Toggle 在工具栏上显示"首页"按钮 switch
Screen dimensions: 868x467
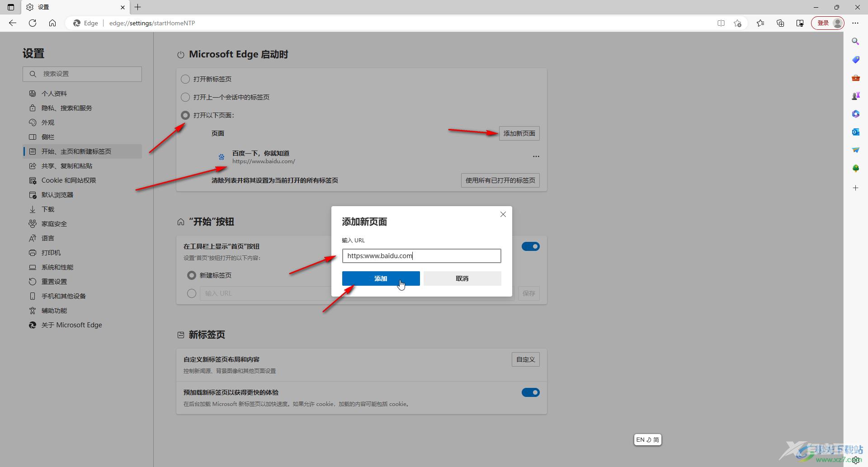click(530, 246)
